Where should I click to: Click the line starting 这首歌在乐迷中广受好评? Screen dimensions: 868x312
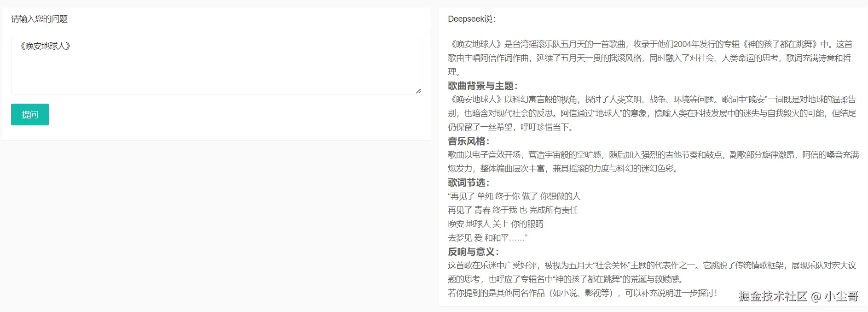pyautogui.click(x=652, y=265)
